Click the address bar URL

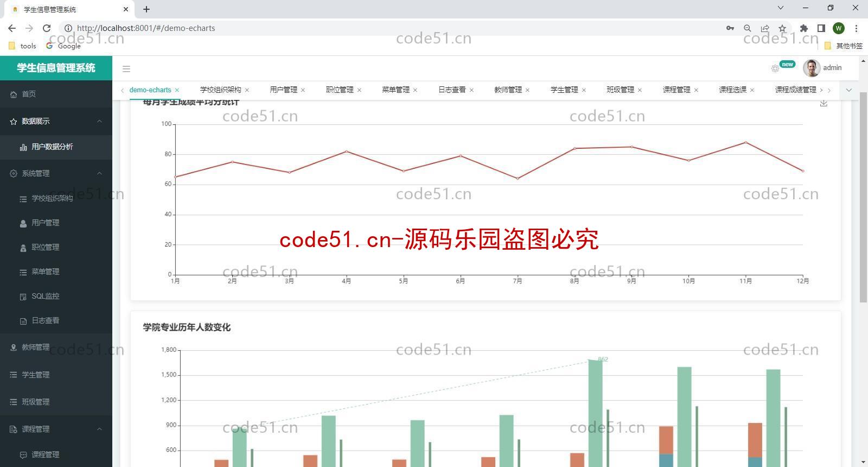coord(146,28)
